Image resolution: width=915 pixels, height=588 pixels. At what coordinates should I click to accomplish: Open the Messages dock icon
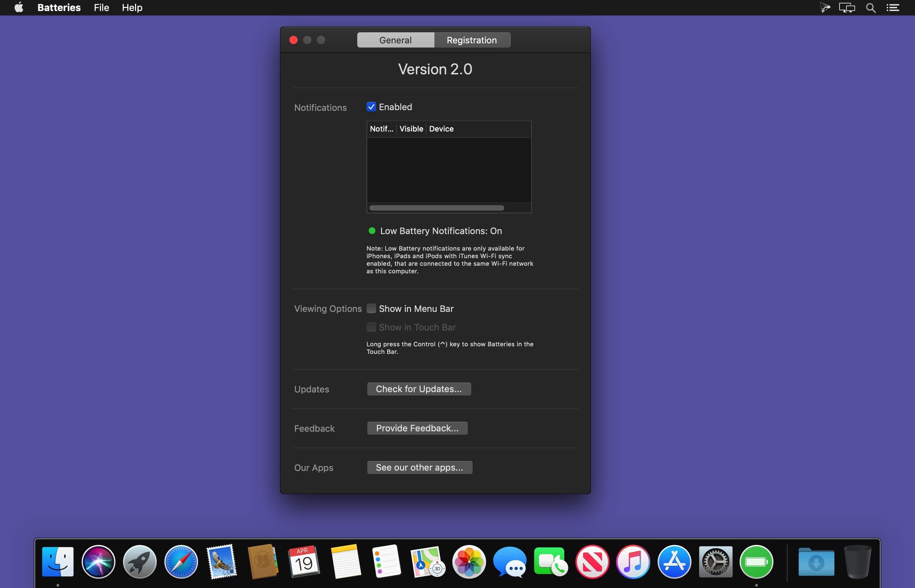pyautogui.click(x=510, y=561)
